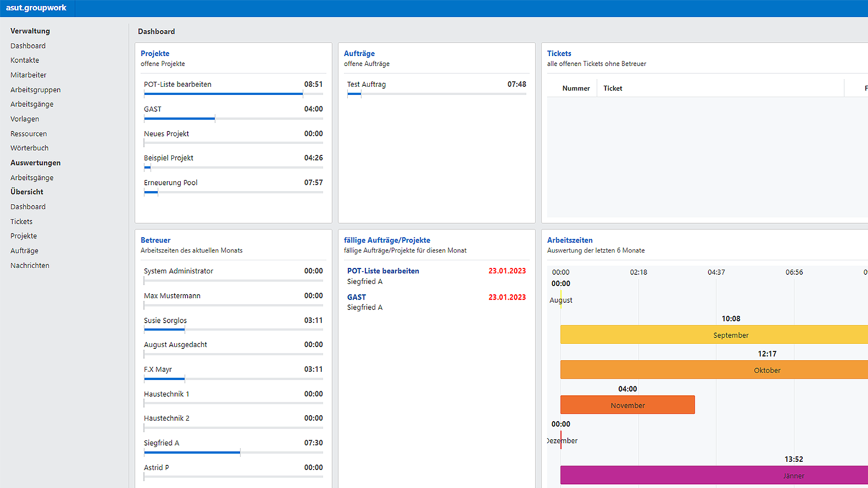Open Tickets under Übersicht
Screen dimensions: 868x488
click(21, 221)
